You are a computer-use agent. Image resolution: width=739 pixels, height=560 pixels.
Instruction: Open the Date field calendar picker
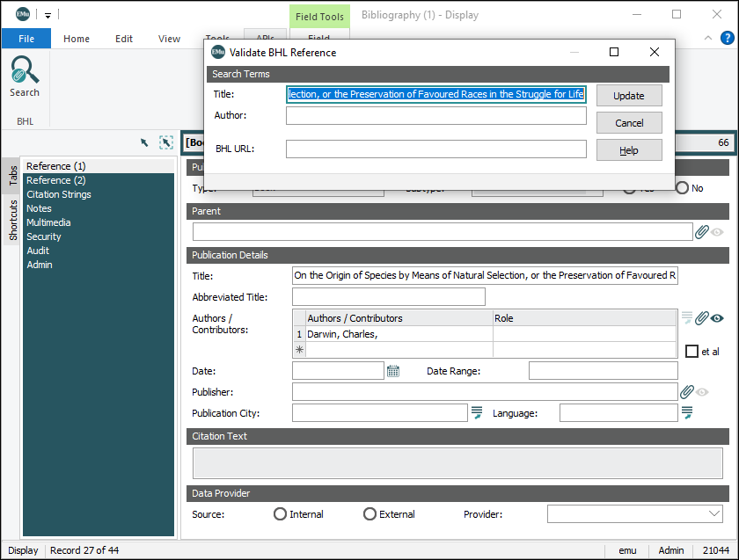tap(393, 371)
